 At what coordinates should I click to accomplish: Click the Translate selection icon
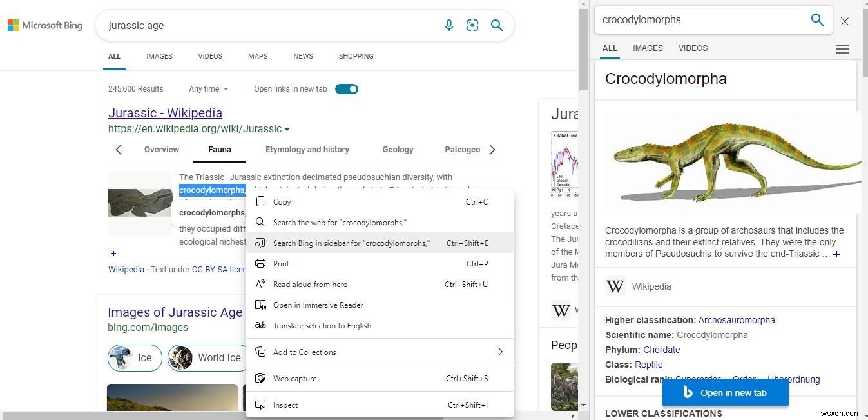(x=260, y=325)
